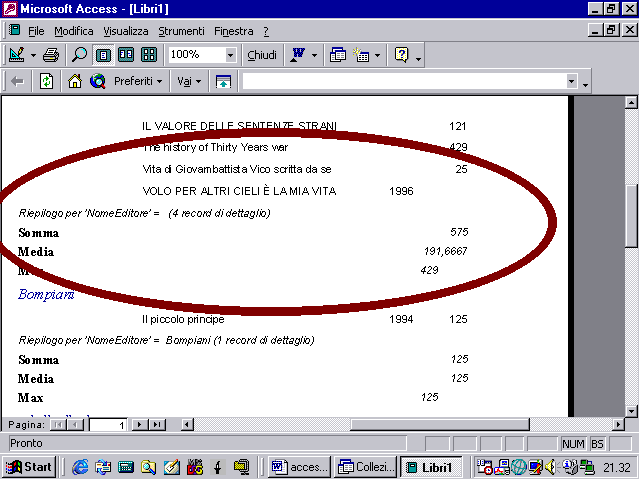Open the ? help menu
The height and width of the screenshot is (479, 639).
266,31
